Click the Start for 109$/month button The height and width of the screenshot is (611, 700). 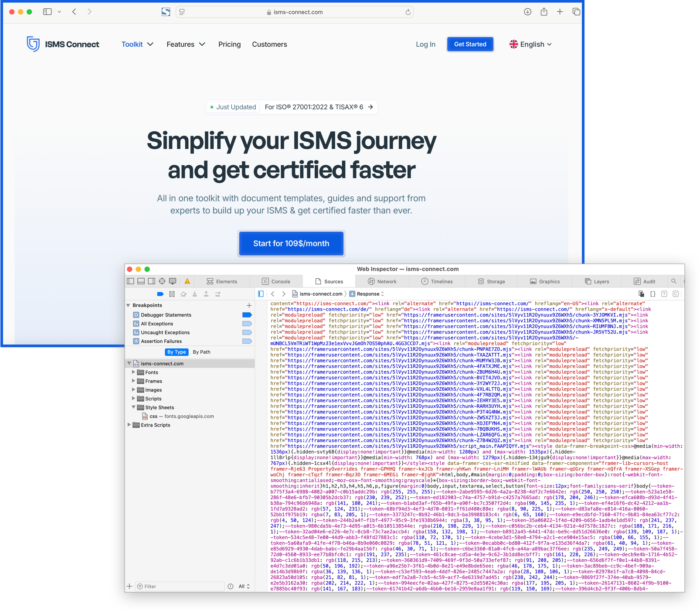[x=291, y=243]
